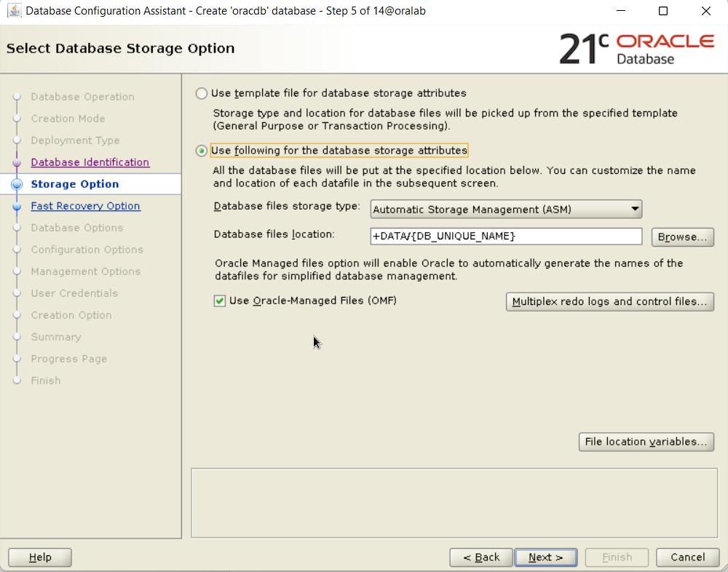The image size is (728, 572).
Task: Open the Help button
Action: [x=40, y=557]
